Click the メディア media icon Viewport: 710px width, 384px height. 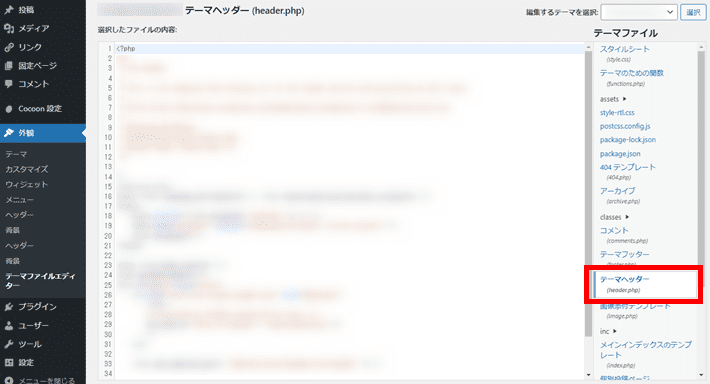pos(9,28)
